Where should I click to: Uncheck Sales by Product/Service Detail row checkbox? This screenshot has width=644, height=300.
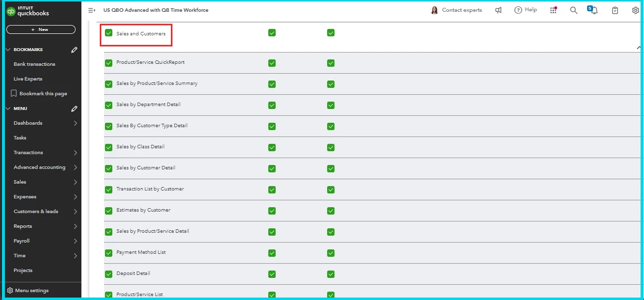tap(109, 232)
